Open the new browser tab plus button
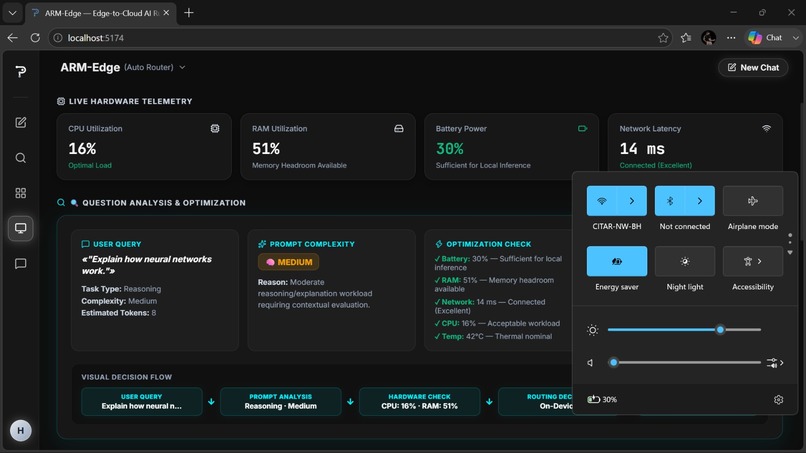This screenshot has height=453, width=806. [x=189, y=13]
